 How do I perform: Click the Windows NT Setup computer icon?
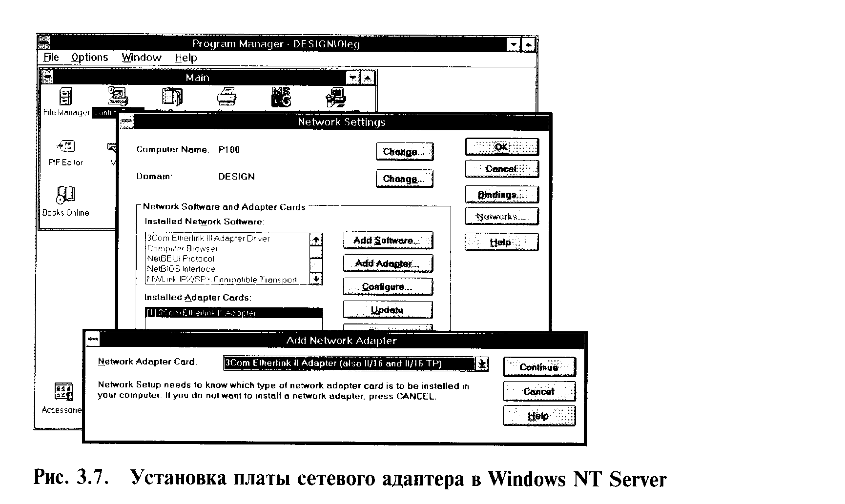pos(336,96)
